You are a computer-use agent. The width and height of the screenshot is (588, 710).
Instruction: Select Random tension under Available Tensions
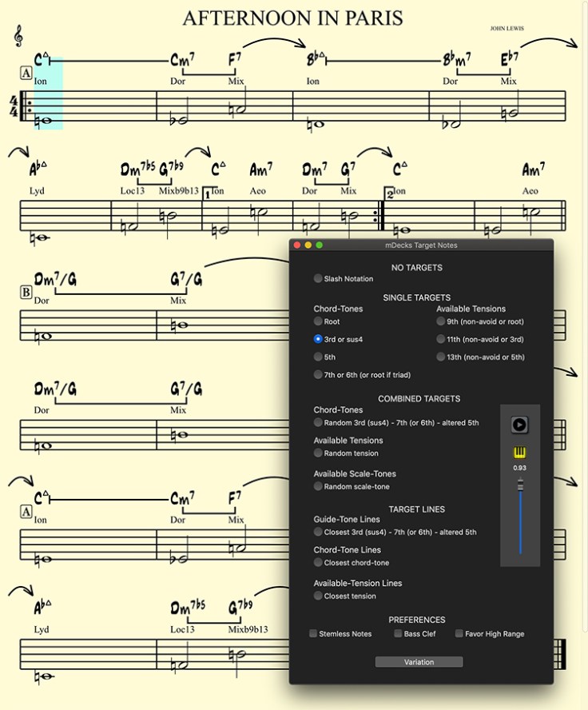(x=319, y=453)
